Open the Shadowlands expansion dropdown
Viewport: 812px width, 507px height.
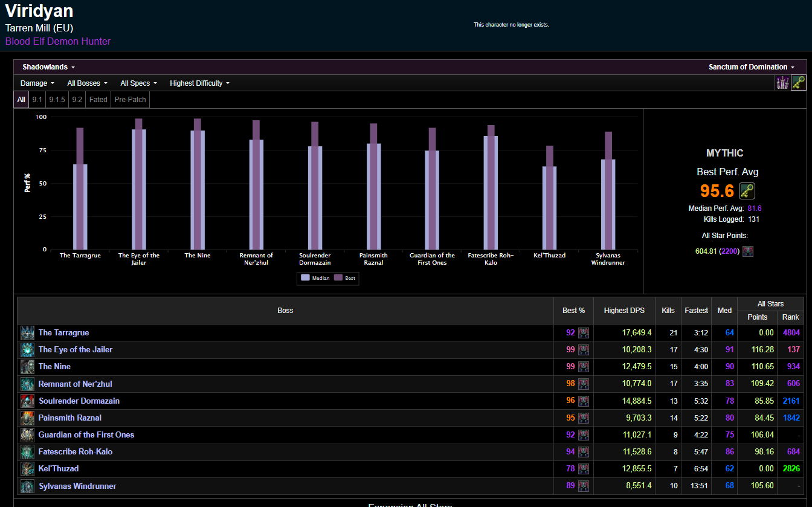coord(49,67)
